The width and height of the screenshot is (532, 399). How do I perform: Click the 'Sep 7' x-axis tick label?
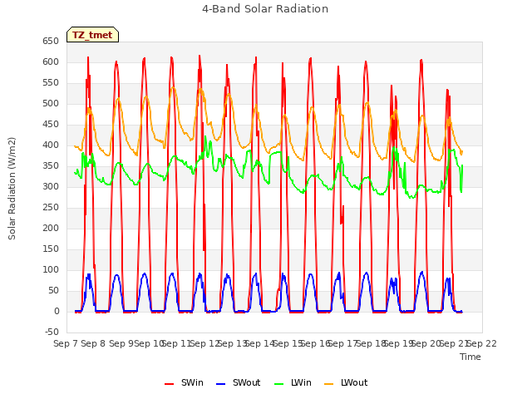tap(66, 344)
